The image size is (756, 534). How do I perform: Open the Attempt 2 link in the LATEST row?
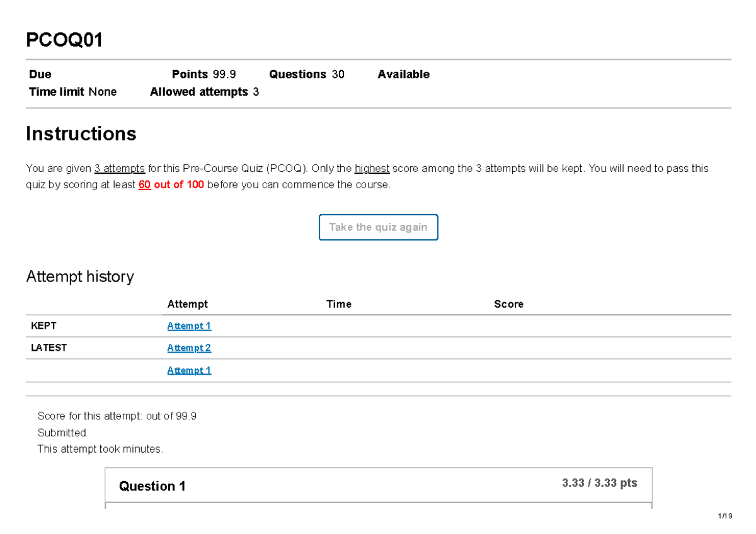point(189,348)
